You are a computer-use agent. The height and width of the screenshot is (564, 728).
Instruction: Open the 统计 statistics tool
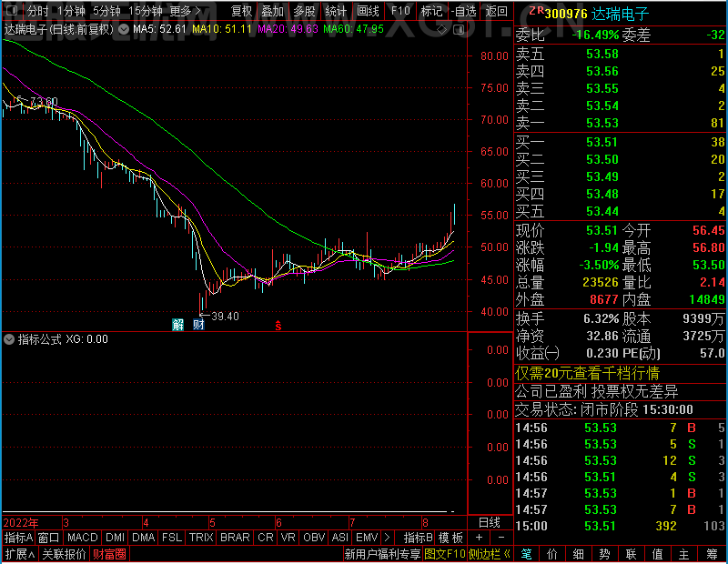click(x=336, y=11)
